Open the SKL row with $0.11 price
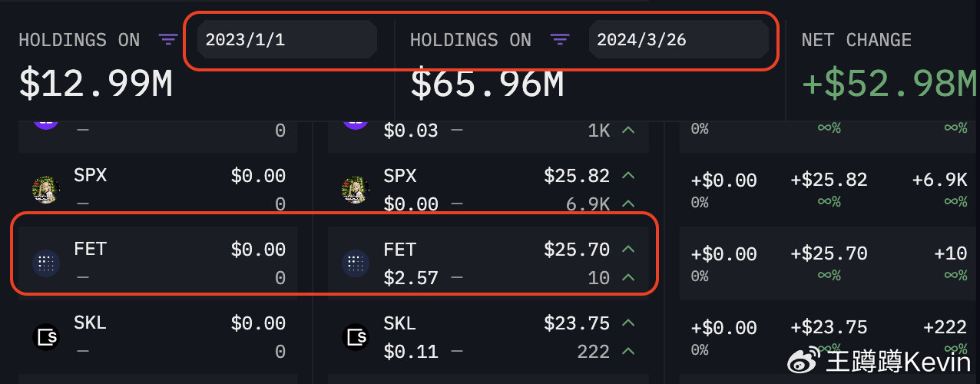 pyautogui.click(x=488, y=337)
